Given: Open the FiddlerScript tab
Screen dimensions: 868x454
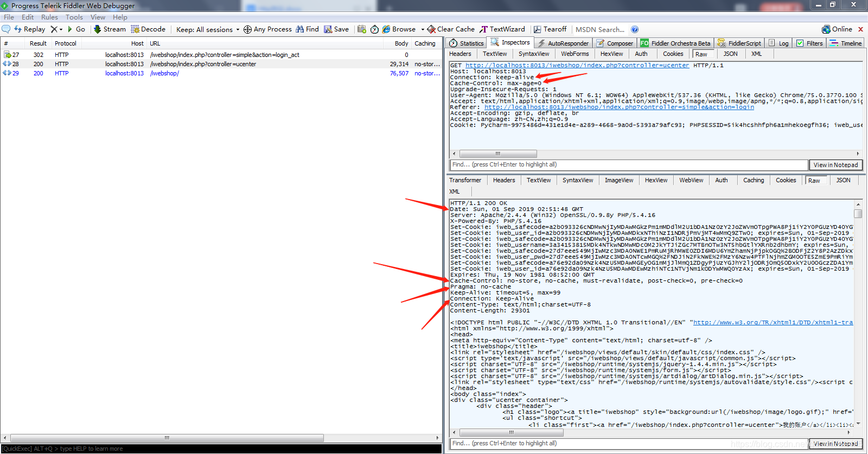Looking at the screenshot, I should click(x=739, y=43).
